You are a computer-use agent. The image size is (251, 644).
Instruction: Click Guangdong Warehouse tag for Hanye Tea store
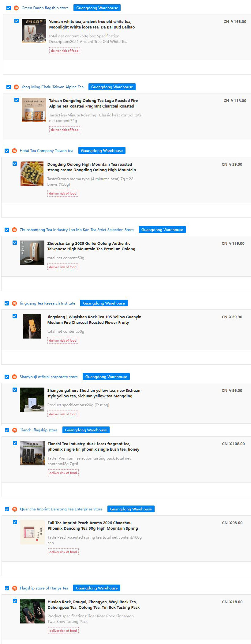pos(97,588)
